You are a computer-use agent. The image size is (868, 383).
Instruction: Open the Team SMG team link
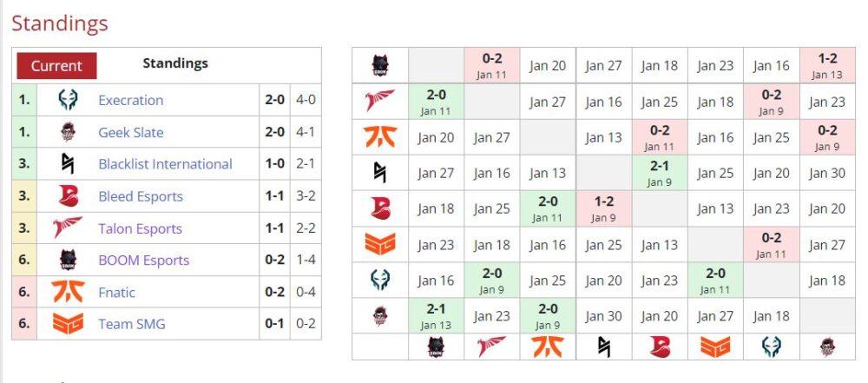point(132,324)
